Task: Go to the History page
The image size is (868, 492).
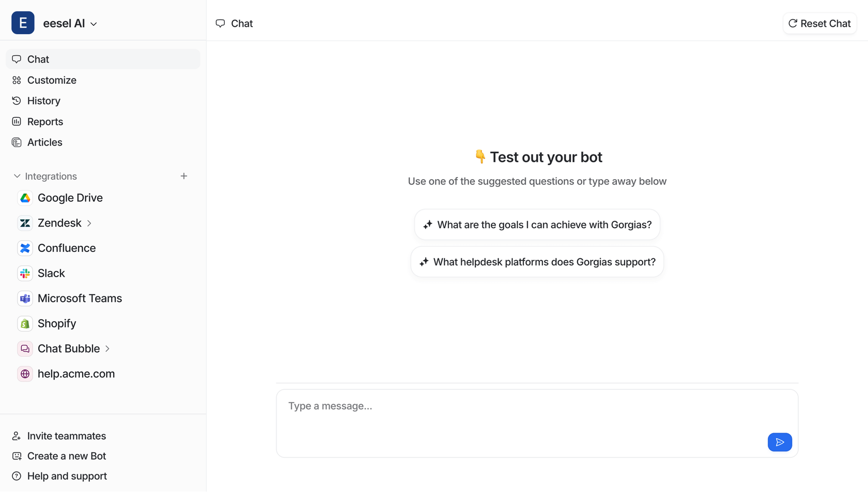Action: click(43, 101)
